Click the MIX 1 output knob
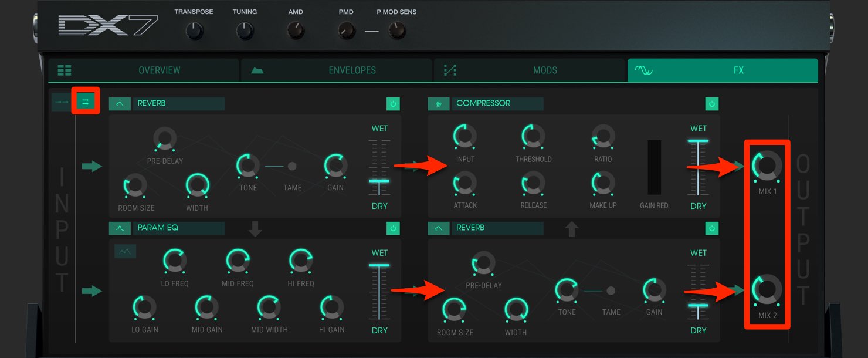 click(x=767, y=166)
